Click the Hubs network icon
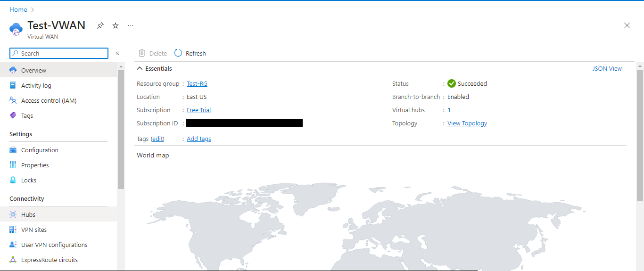The height and width of the screenshot is (271, 644). (13, 214)
